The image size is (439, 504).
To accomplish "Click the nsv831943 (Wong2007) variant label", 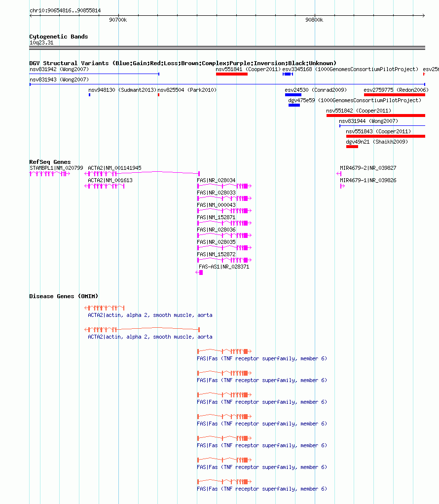I will pos(59,79).
